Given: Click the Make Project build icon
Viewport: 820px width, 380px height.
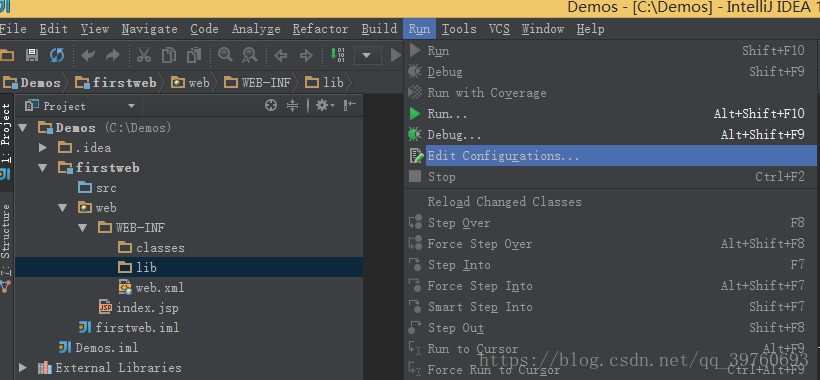Looking at the screenshot, I should [337, 55].
